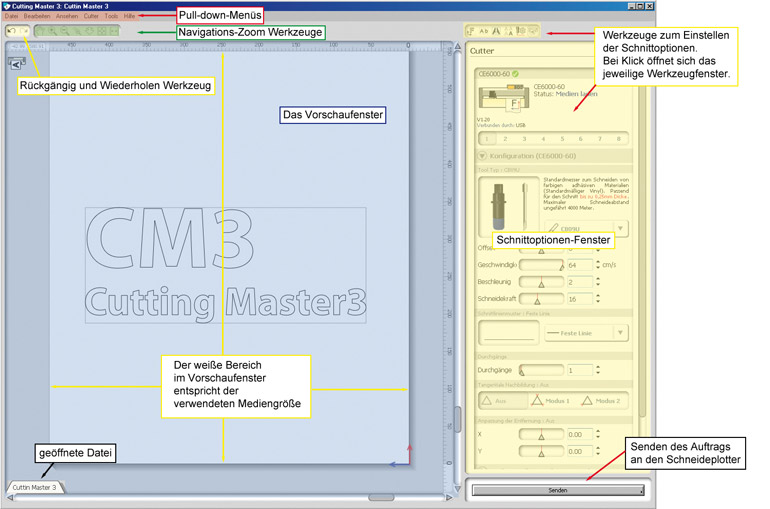The width and height of the screenshot is (770, 509).
Task: Click the cutter icon at canvas top-left
Action: 16,64
